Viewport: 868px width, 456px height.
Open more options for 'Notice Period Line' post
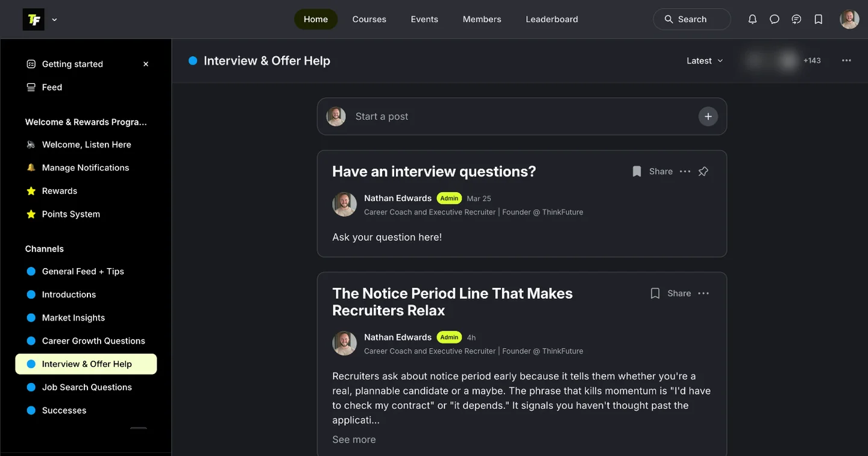tap(703, 293)
